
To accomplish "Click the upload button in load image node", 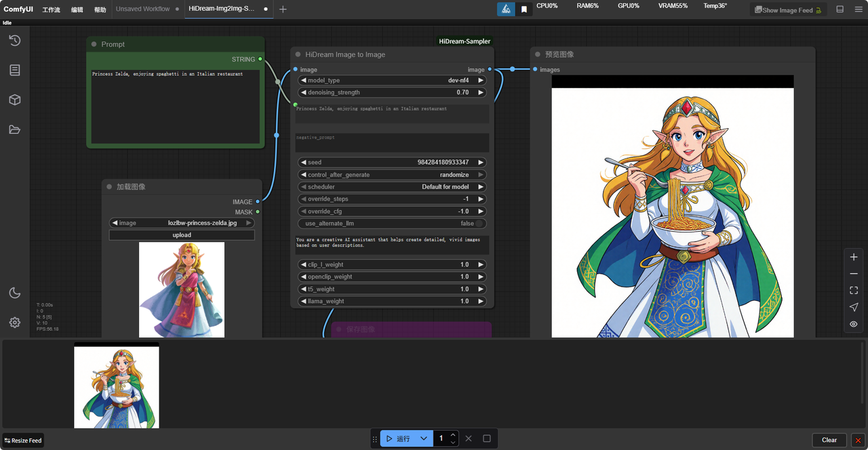I will (182, 235).
